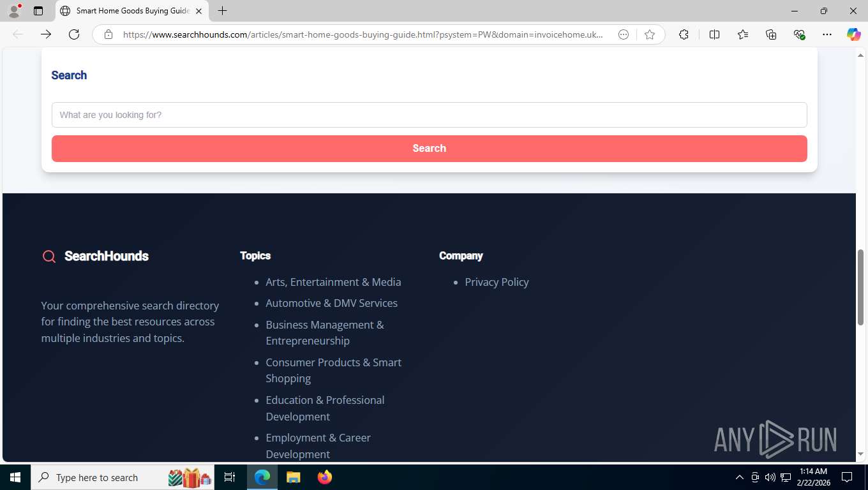This screenshot has height=490, width=868.
Task: Toggle split screen view
Action: [714, 34]
